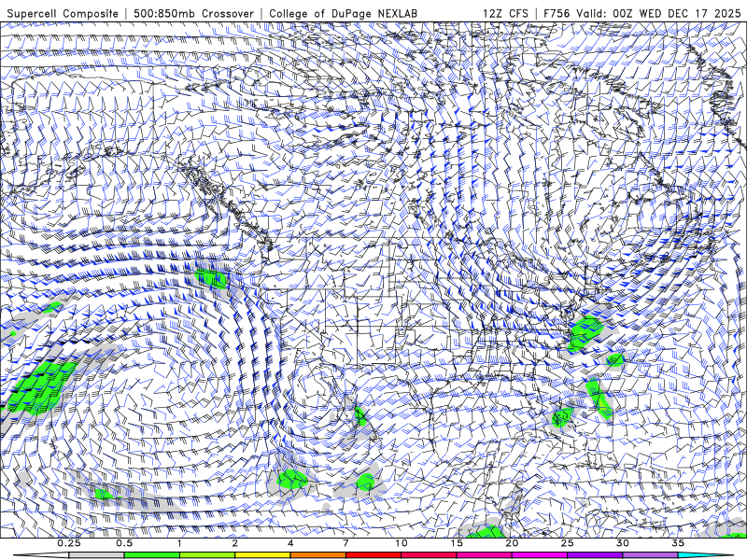Select the purple swatch on the color bar

tap(595, 555)
